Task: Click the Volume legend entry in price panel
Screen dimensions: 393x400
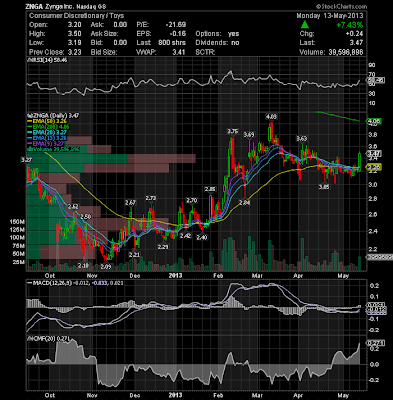Action: click(53, 150)
